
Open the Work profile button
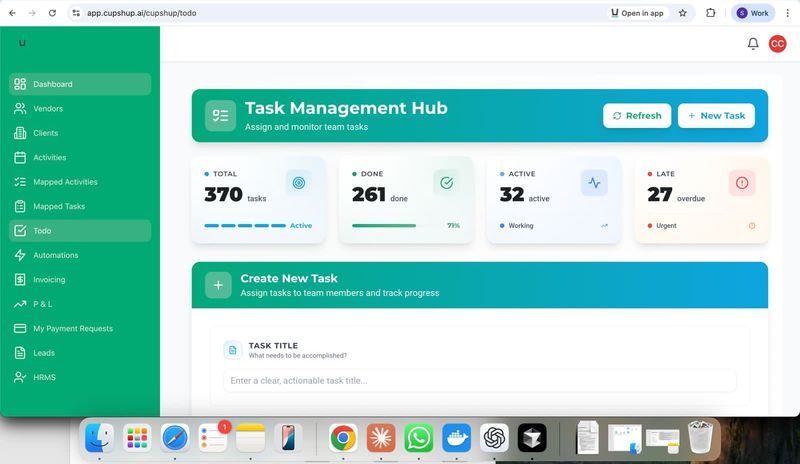pos(753,13)
